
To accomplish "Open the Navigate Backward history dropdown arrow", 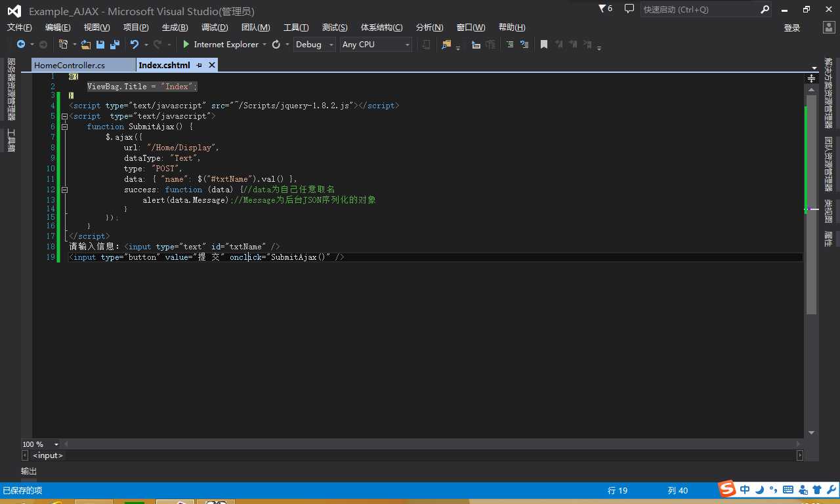I will (x=31, y=45).
